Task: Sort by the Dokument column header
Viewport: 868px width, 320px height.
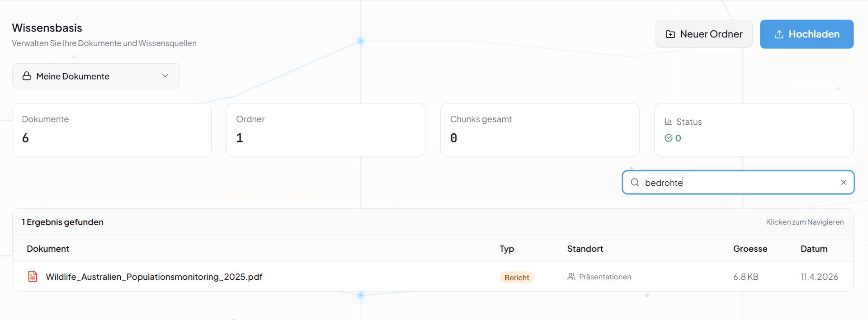Action: [48, 249]
